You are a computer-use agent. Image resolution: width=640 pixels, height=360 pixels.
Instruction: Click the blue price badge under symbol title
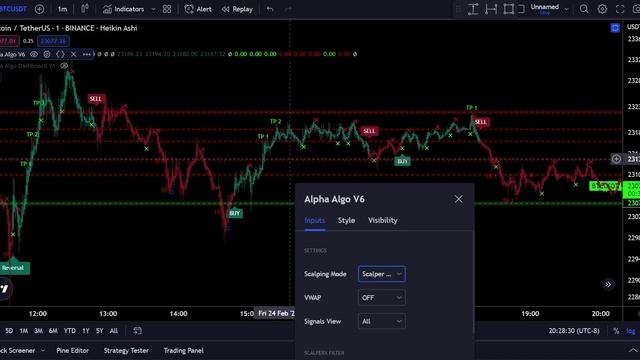[53, 41]
